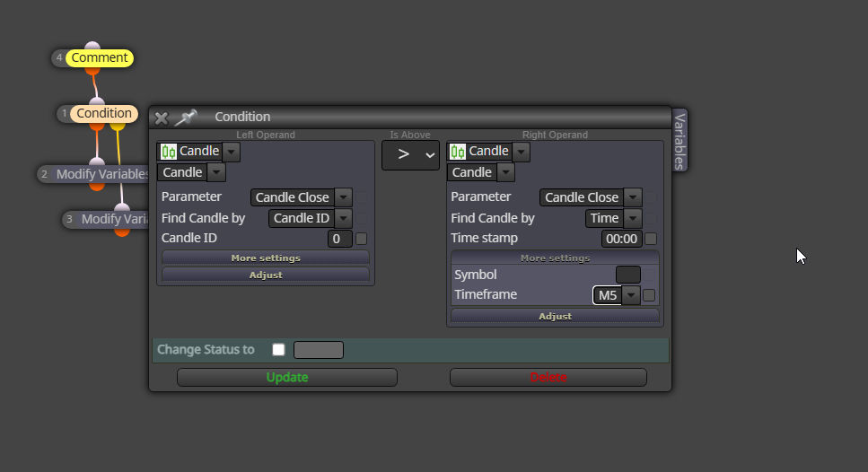Viewport: 868px width, 472px height.
Task: Open the Right Operand Find Candle by Time dropdown
Action: coord(633,219)
